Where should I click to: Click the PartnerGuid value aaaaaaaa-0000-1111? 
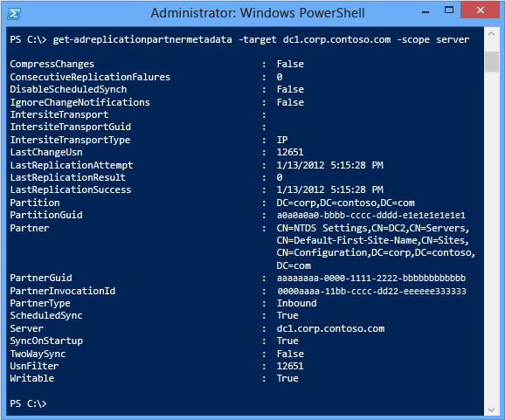tap(371, 278)
